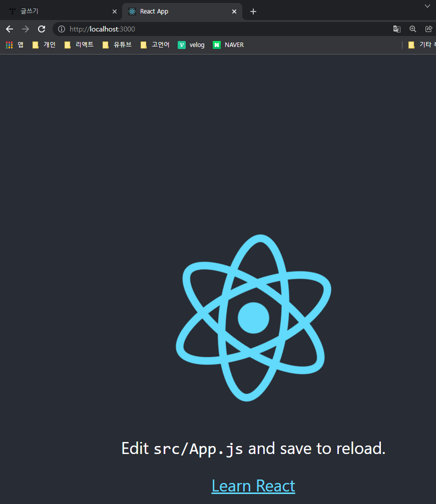The width and height of the screenshot is (436, 504).
Task: Open the 개인 bookmark folder
Action: tap(44, 45)
